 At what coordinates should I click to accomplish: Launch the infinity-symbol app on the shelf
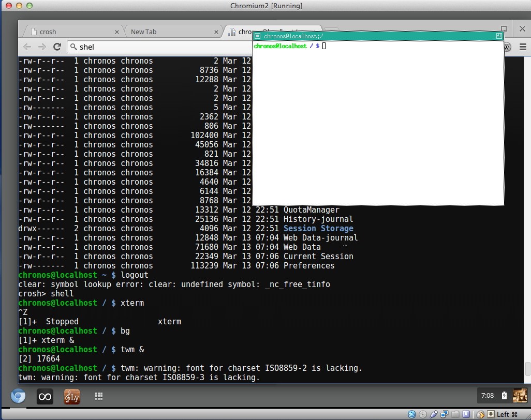(45, 396)
